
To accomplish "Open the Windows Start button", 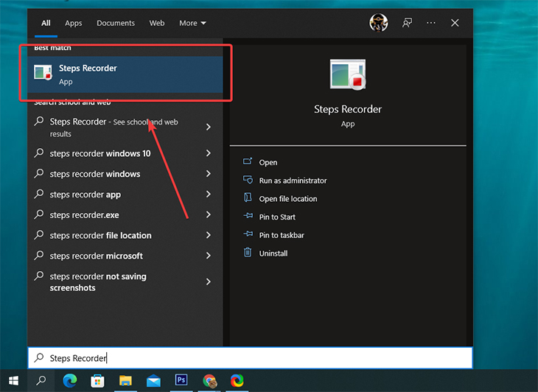I will [x=14, y=381].
